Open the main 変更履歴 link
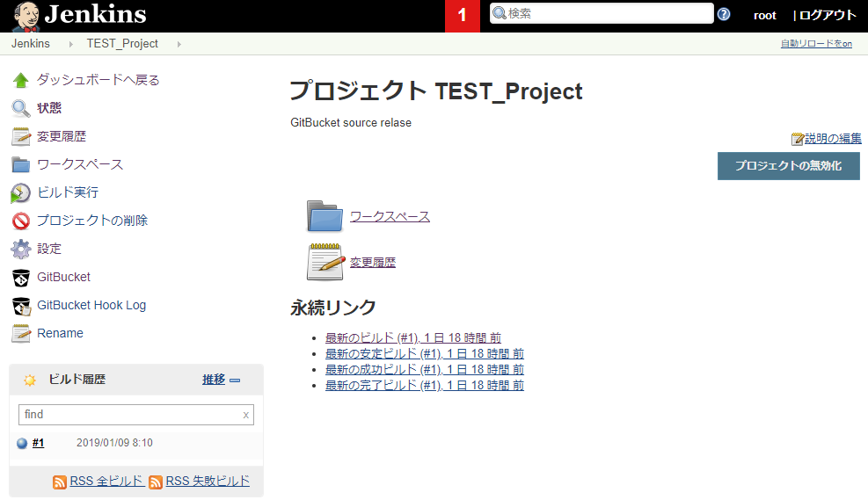 373,262
